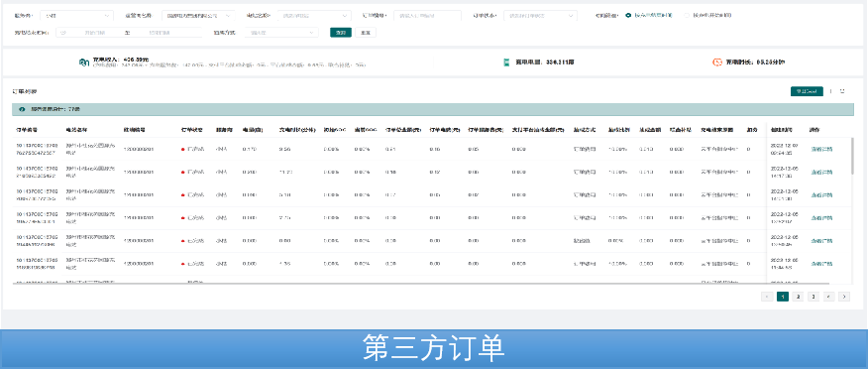Click the charging duration clock icon
Image resolution: width=868 pixels, height=369 pixels.
click(717, 62)
